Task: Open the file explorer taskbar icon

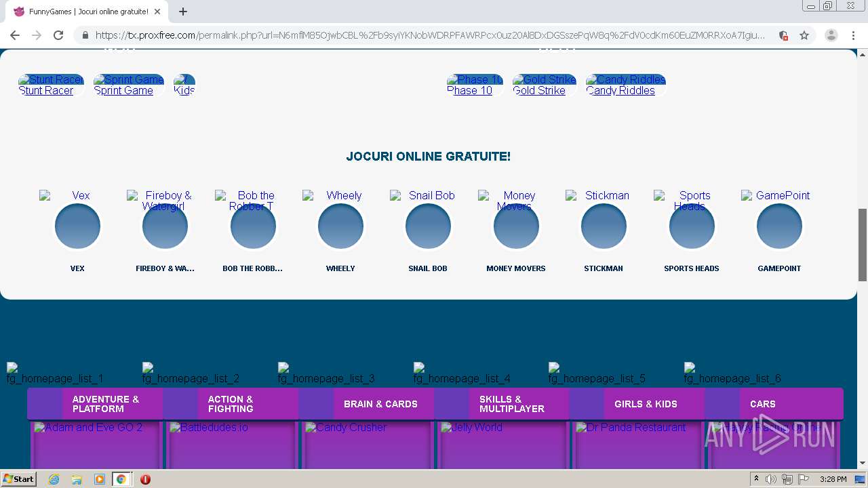Action: coord(77,479)
